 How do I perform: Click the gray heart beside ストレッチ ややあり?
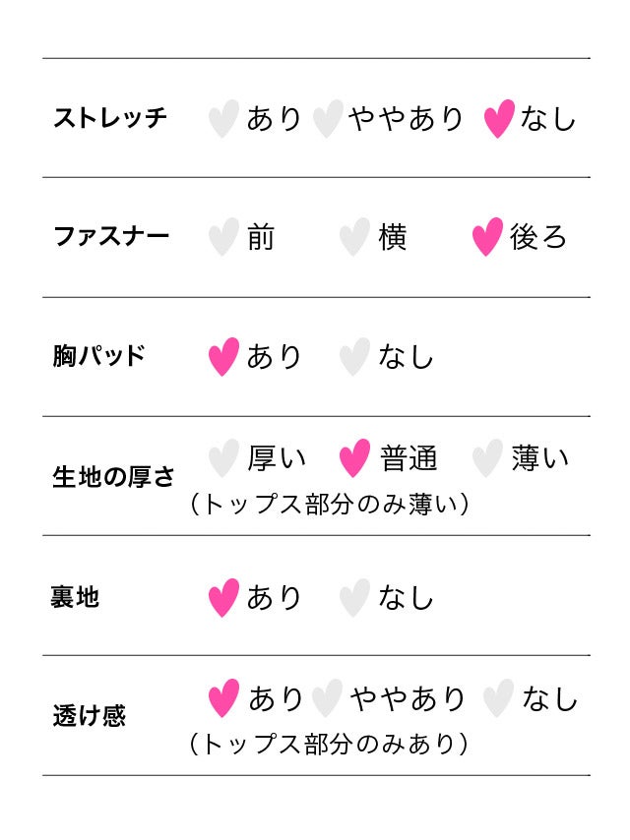click(327, 119)
